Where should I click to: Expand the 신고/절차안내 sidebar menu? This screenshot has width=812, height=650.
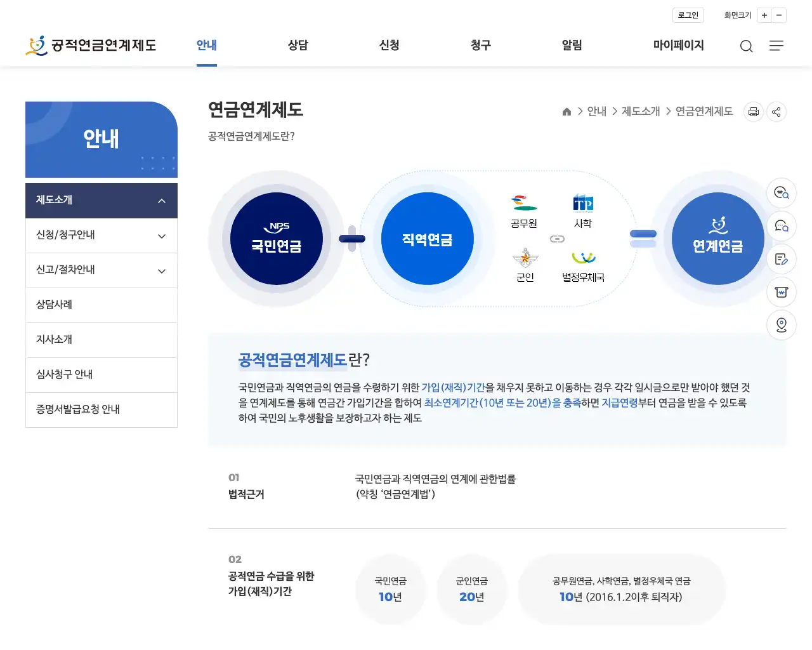pyautogui.click(x=101, y=270)
